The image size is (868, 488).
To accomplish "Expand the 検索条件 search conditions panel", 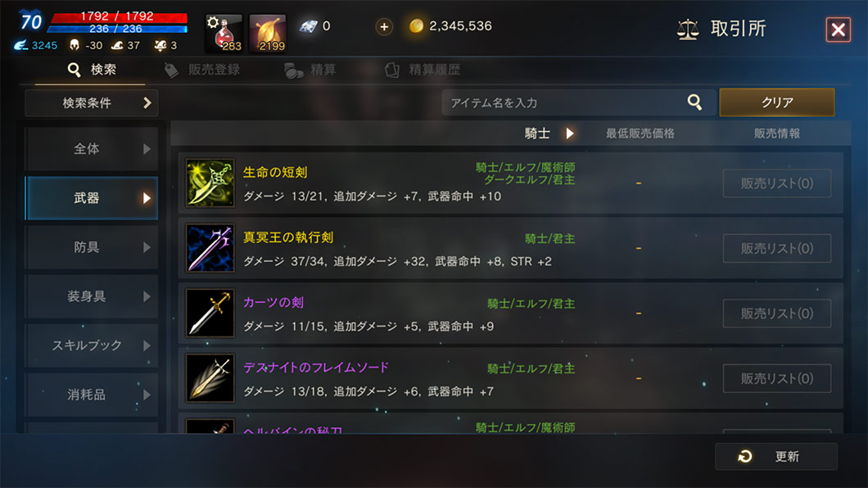I will 92,103.
